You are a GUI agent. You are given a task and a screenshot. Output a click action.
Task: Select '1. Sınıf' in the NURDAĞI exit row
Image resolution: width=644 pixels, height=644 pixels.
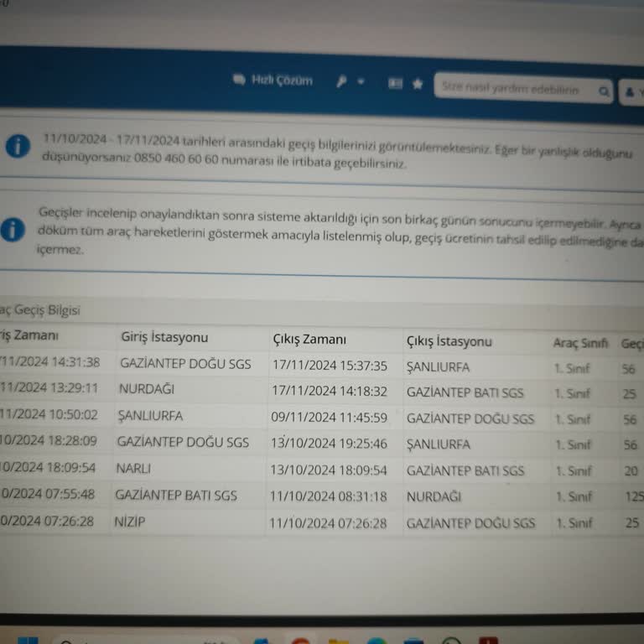pyautogui.click(x=574, y=497)
